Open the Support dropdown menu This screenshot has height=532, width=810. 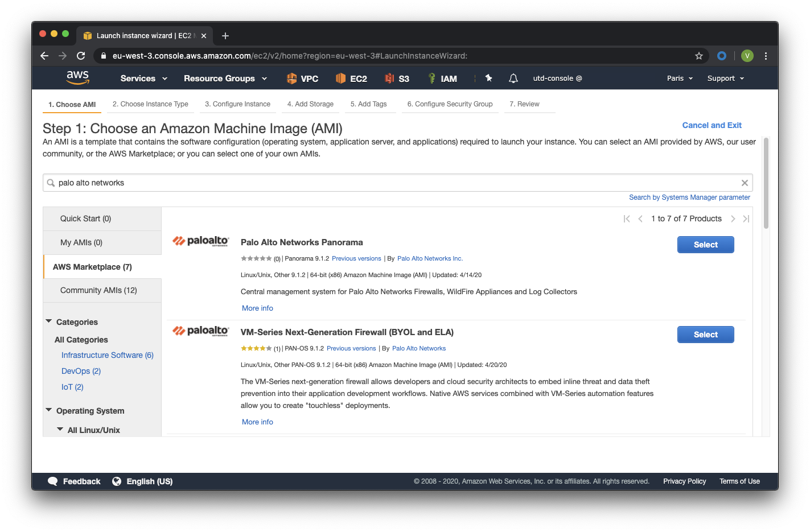point(726,79)
